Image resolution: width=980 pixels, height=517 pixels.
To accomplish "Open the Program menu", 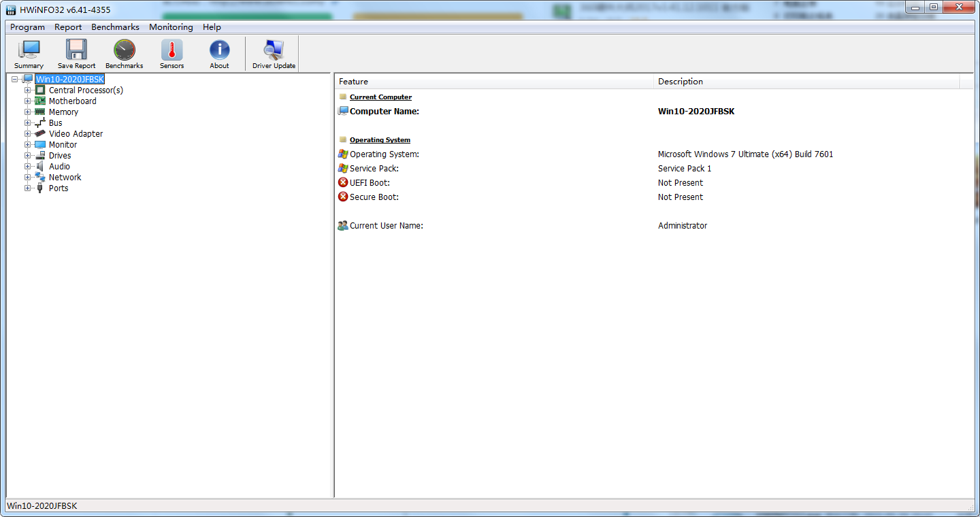I will pos(27,27).
